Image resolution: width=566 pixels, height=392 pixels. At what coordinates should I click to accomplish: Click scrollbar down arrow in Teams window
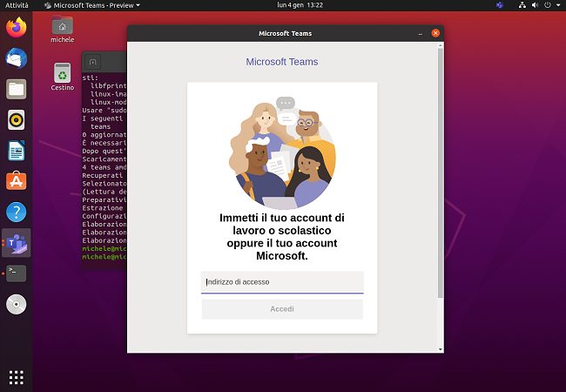(441, 349)
